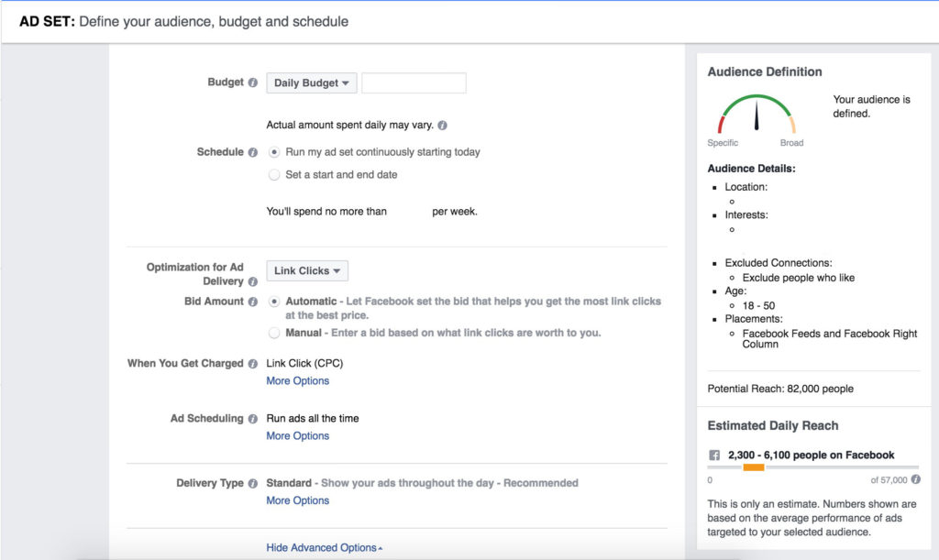Open the Link Clicks optimization dropdown
This screenshot has height=560, width=939.
pyautogui.click(x=307, y=270)
